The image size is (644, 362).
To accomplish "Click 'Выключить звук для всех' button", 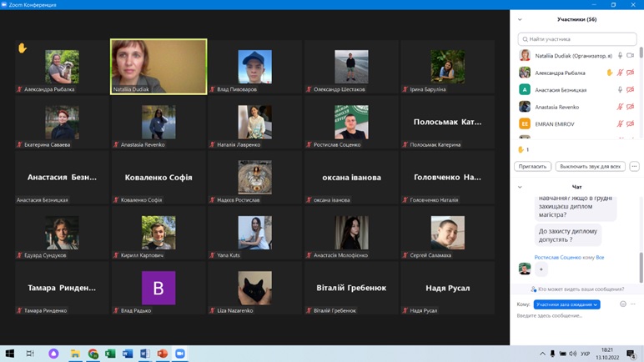I will (591, 167).
